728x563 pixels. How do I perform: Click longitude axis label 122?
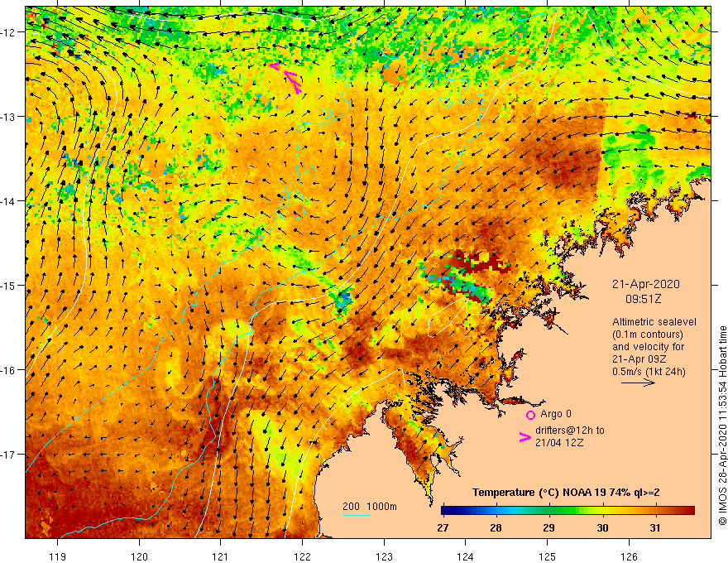[302, 556]
